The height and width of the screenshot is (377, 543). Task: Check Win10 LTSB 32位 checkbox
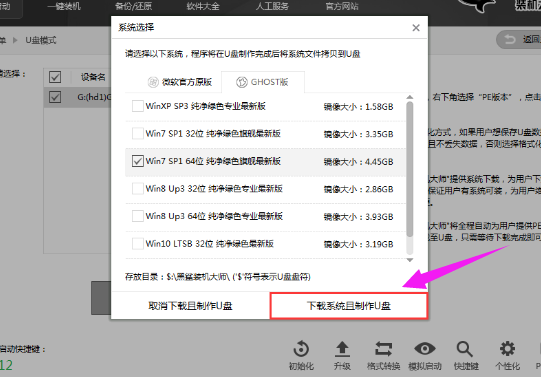(138, 244)
